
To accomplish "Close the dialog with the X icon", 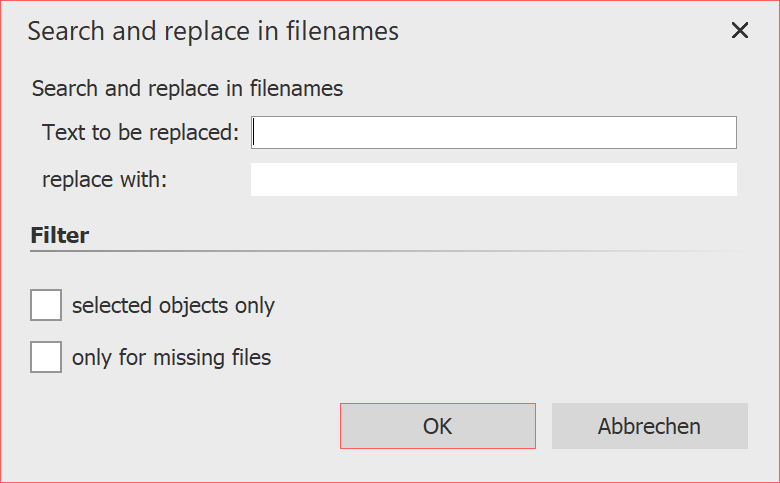I will point(740,31).
